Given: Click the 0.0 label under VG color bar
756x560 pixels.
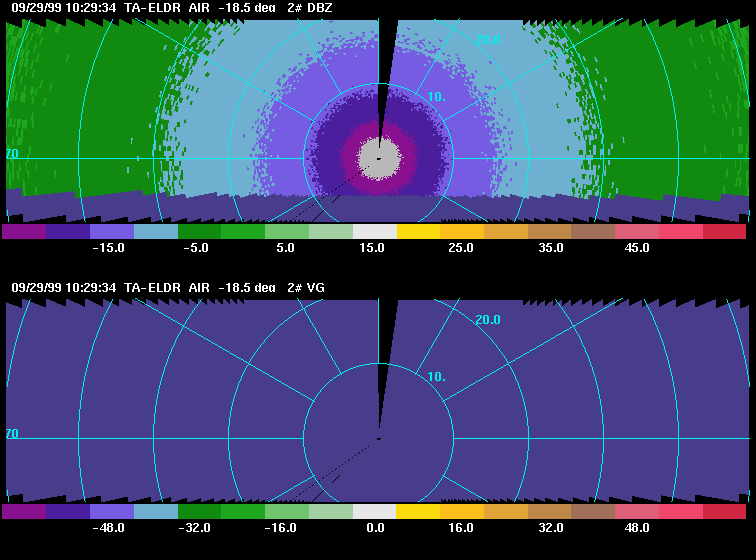Looking at the screenshot, I should pyautogui.click(x=375, y=528).
